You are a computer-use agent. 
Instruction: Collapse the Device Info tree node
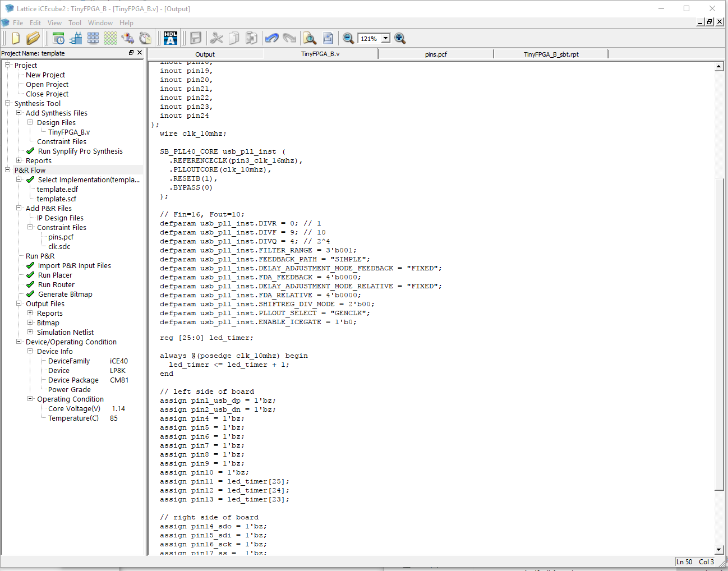pyautogui.click(x=30, y=351)
